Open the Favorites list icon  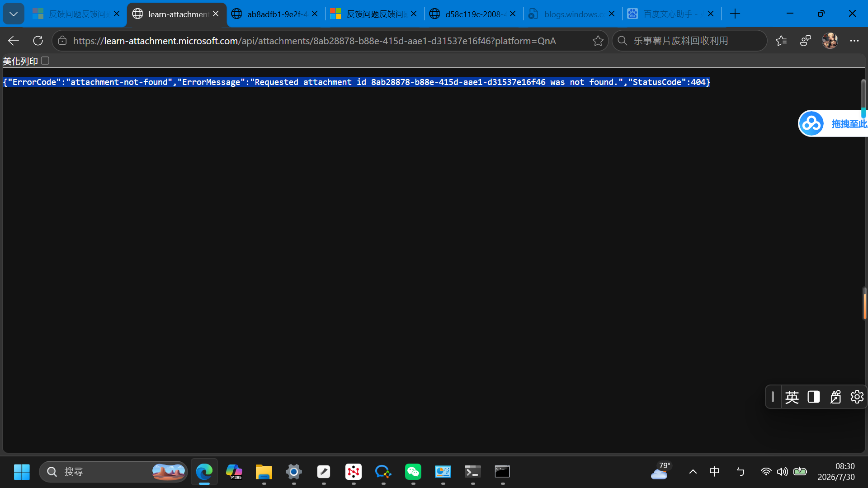point(781,41)
